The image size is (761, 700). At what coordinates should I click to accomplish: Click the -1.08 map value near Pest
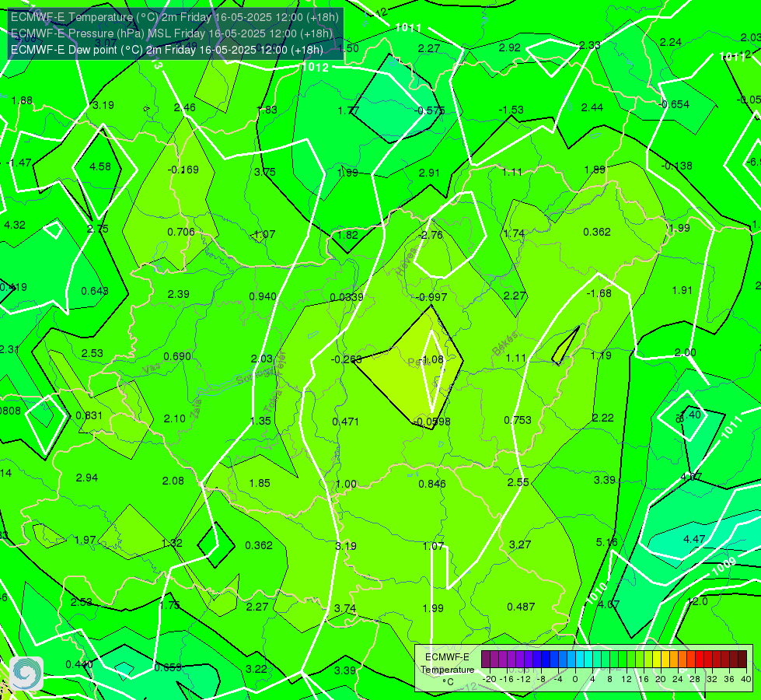point(431,359)
